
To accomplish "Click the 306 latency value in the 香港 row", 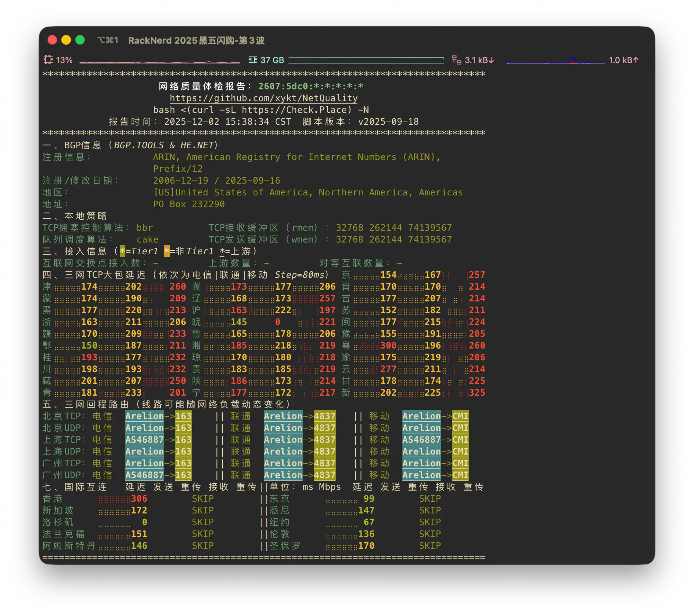I will click(x=139, y=499).
